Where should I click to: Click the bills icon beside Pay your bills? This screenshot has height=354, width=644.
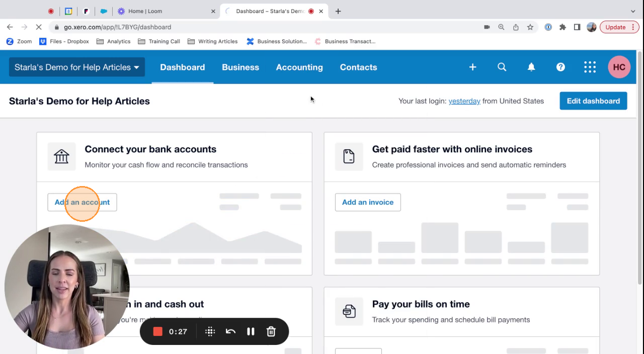[x=349, y=311]
